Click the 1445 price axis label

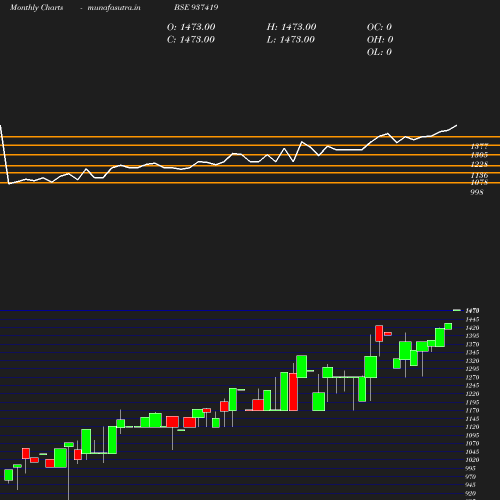[472, 319]
